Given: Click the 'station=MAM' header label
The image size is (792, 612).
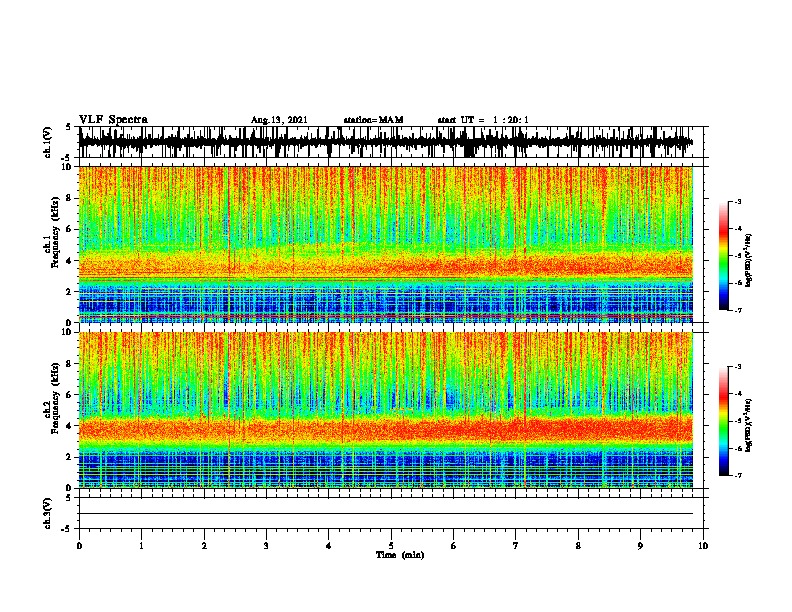Looking at the screenshot, I should coord(373,120).
